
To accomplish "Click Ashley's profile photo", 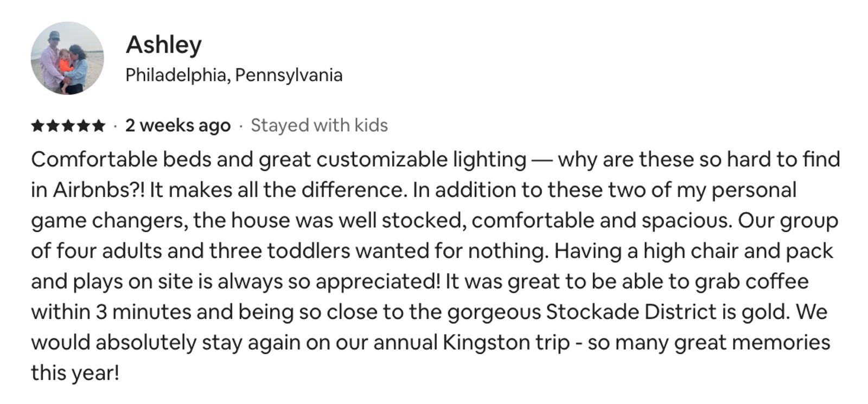I will (x=67, y=58).
